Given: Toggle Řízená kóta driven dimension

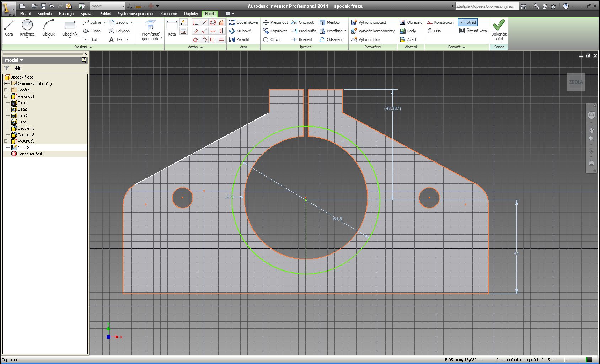Looking at the screenshot, I should 473,31.
